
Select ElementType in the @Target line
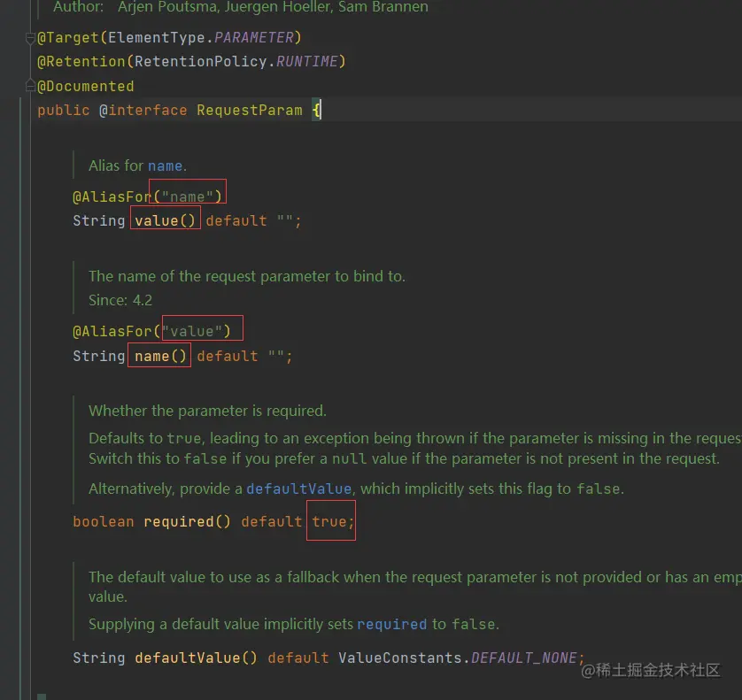[156, 38]
